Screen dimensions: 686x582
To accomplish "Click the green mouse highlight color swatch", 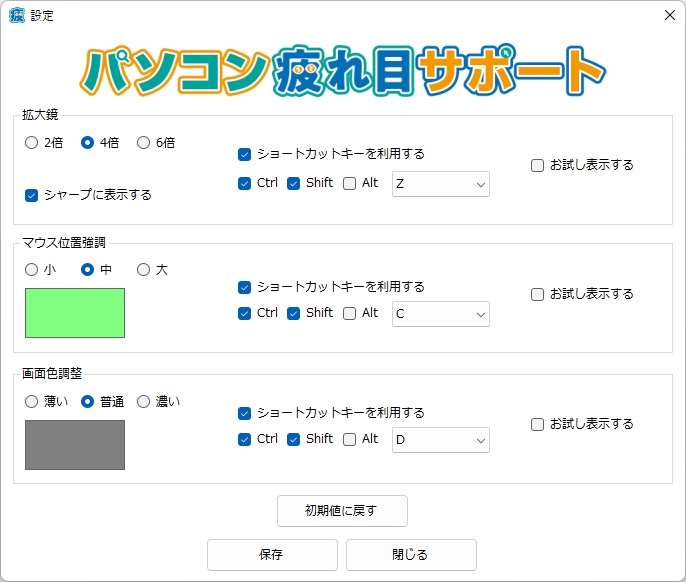I will coord(75,313).
